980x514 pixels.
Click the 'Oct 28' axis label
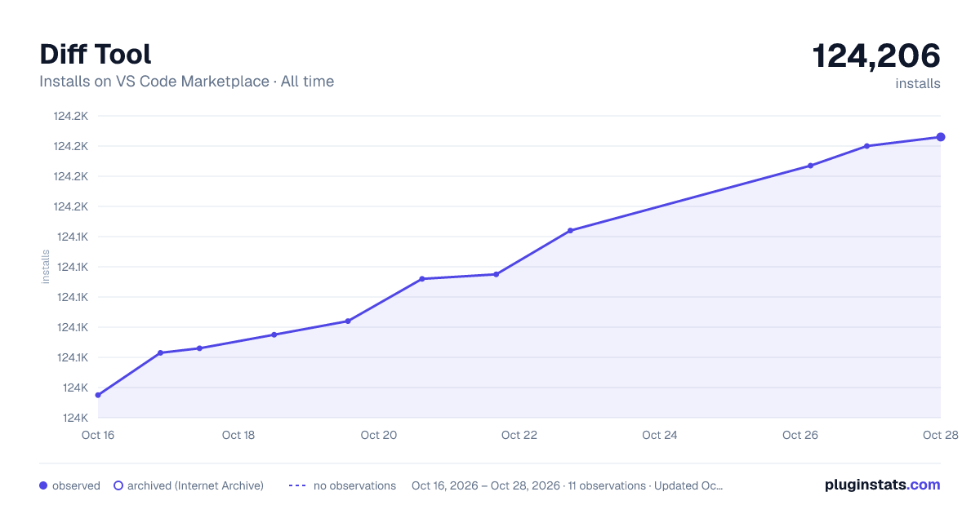click(939, 435)
